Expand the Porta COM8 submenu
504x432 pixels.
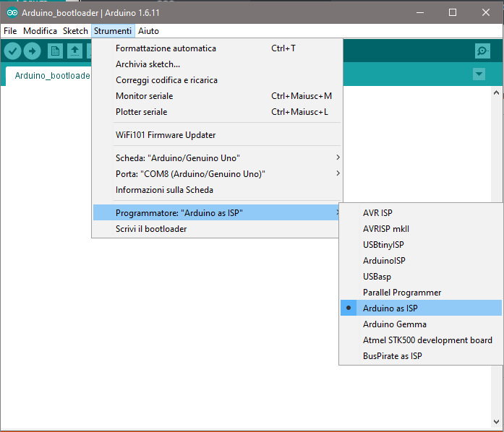tap(217, 174)
